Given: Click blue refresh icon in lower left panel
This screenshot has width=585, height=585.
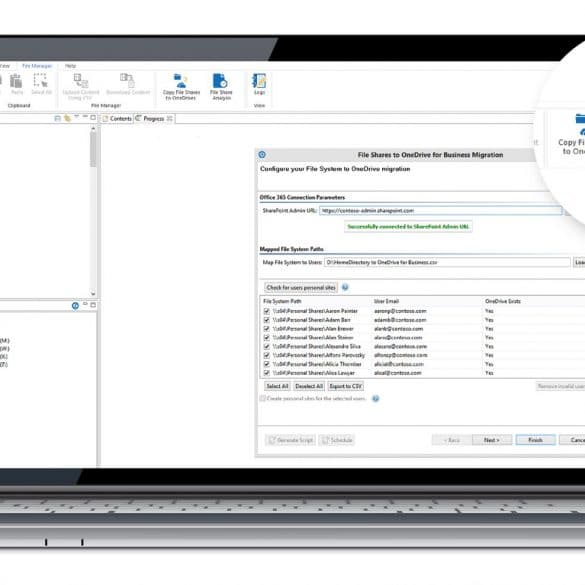Looking at the screenshot, I should click(75, 306).
